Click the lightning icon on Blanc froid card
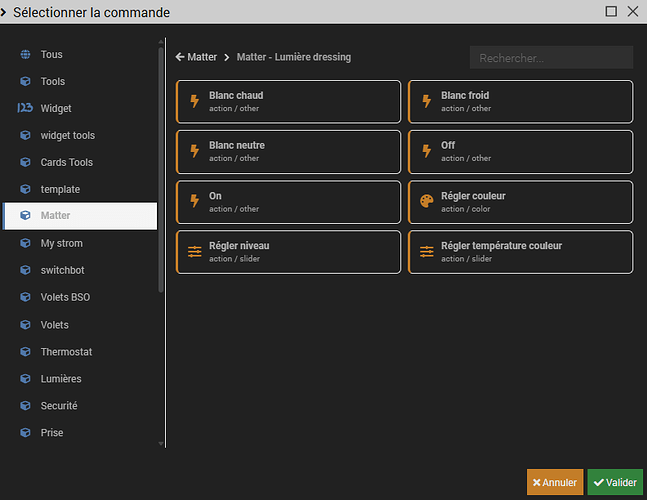 pyautogui.click(x=427, y=101)
